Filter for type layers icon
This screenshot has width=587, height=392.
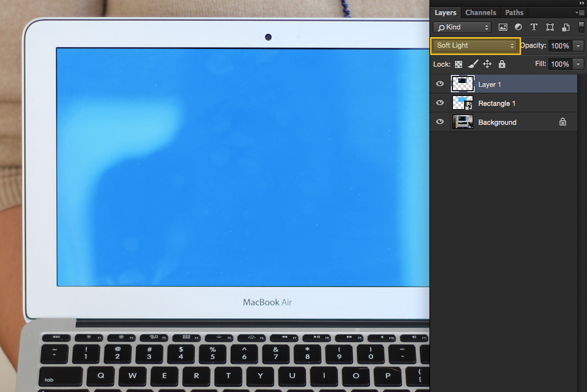tap(534, 27)
